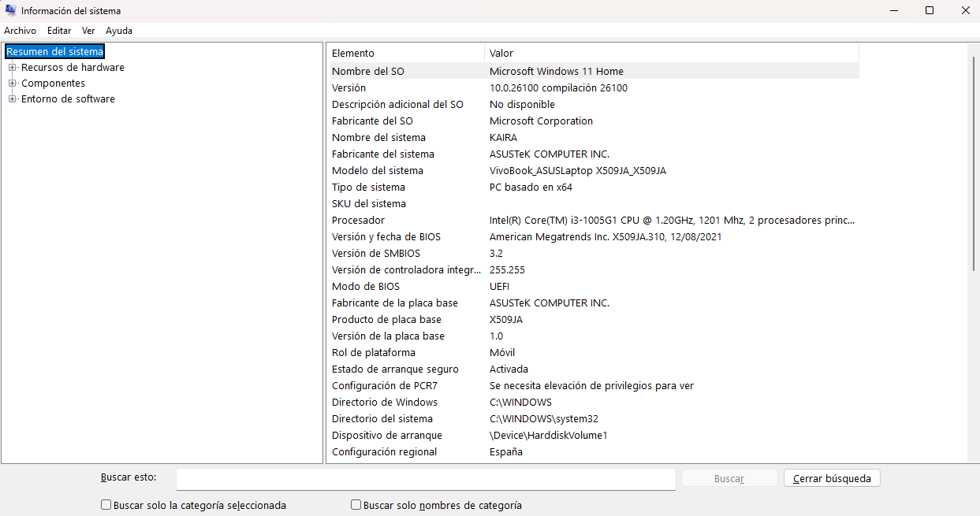
Task: Open the Editar menu
Action: [x=59, y=31]
